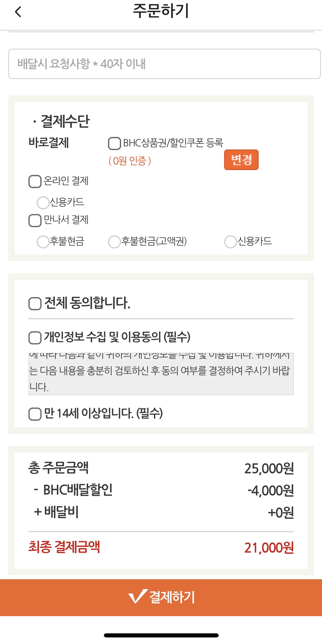Click the privacy policy text box
The width and height of the screenshot is (322, 644).
coord(161,374)
